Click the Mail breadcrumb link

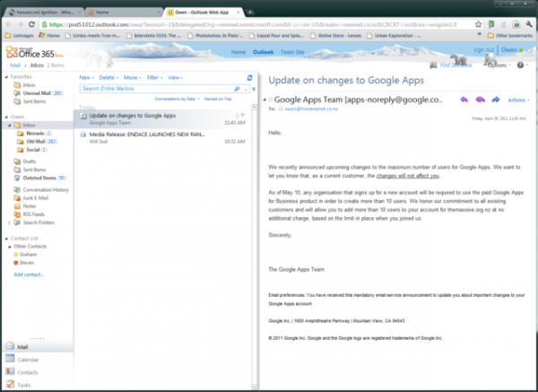pyautogui.click(x=15, y=65)
